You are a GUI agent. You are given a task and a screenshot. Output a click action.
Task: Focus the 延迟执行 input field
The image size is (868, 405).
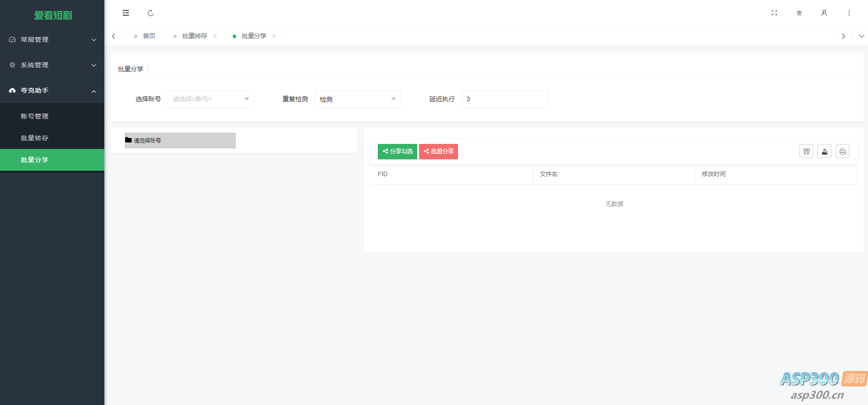click(x=504, y=99)
